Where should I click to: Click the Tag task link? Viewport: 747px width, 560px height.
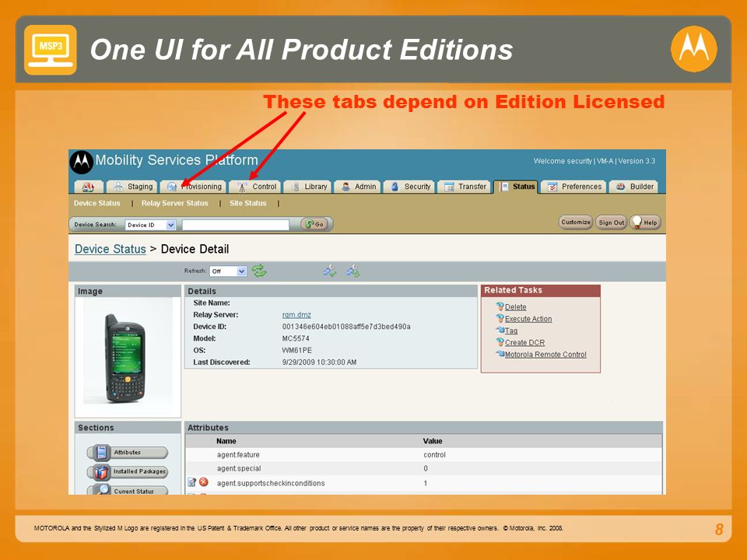511,331
